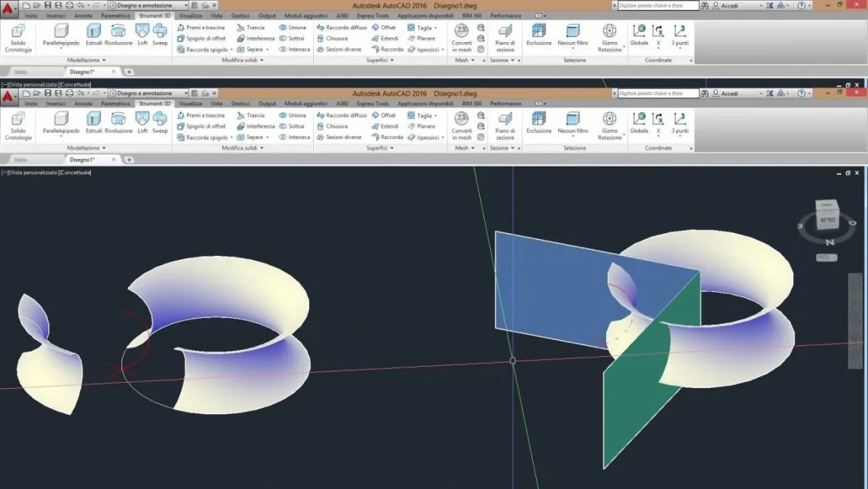Viewport: 868px width, 489px height.
Task: Click 3 punti UCS icon in lower window
Action: point(679,123)
